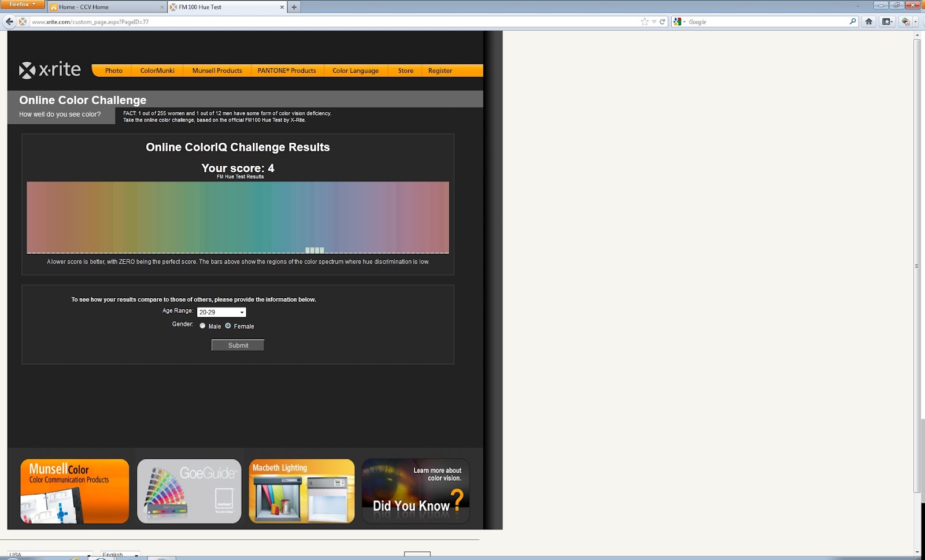Open the Photo menu
925x560 pixels.
[x=114, y=71]
